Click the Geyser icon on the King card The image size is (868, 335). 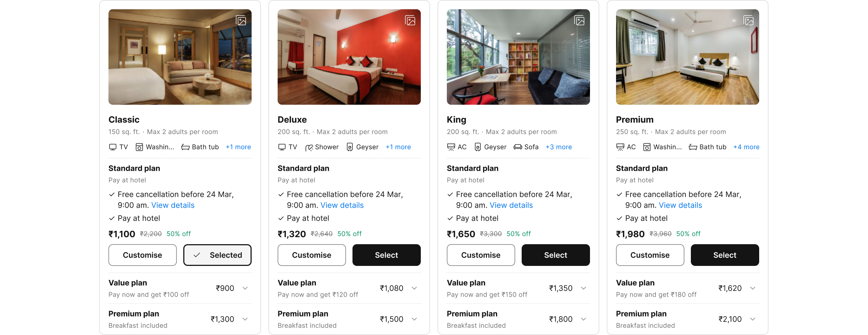pos(478,147)
